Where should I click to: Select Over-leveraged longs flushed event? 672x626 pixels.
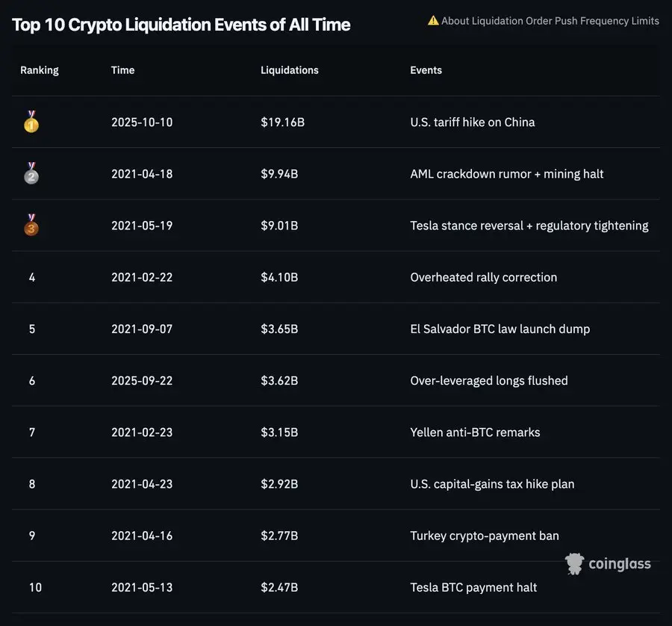tap(489, 381)
